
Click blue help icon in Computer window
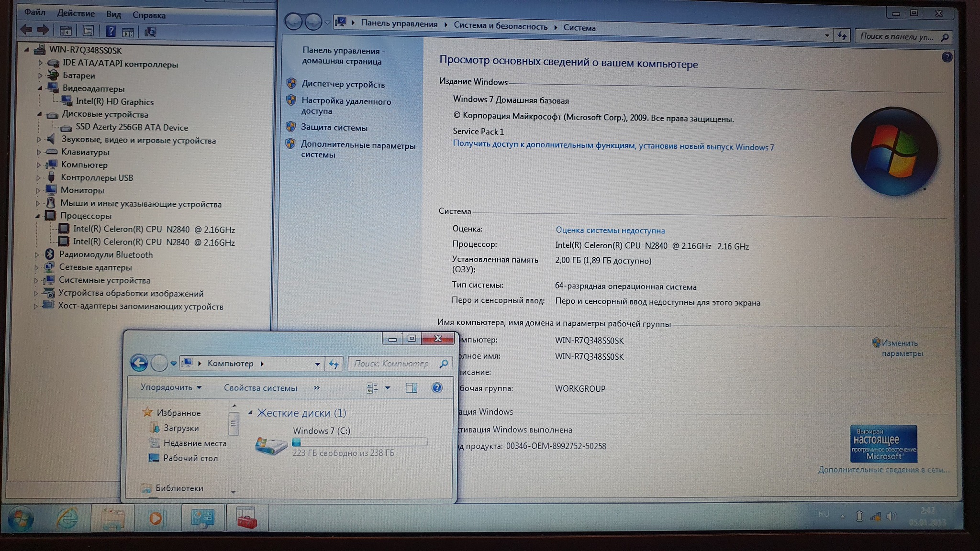point(436,388)
